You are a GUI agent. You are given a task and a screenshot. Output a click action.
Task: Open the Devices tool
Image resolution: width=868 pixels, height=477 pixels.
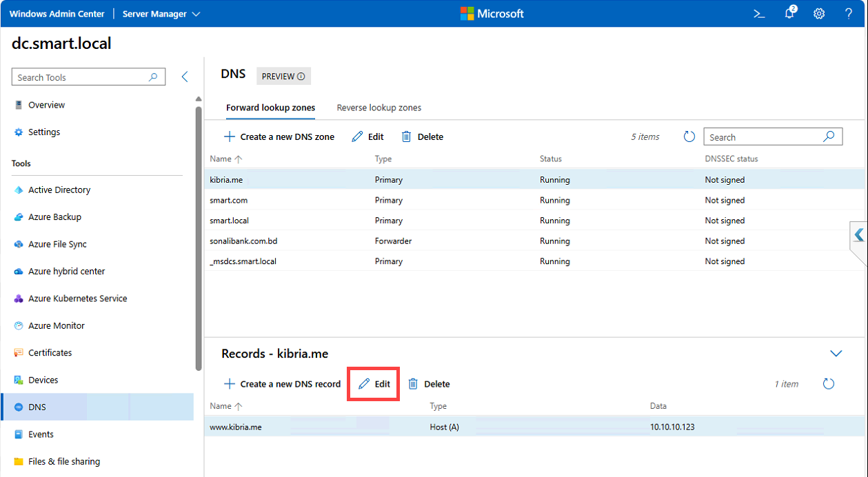(x=43, y=380)
